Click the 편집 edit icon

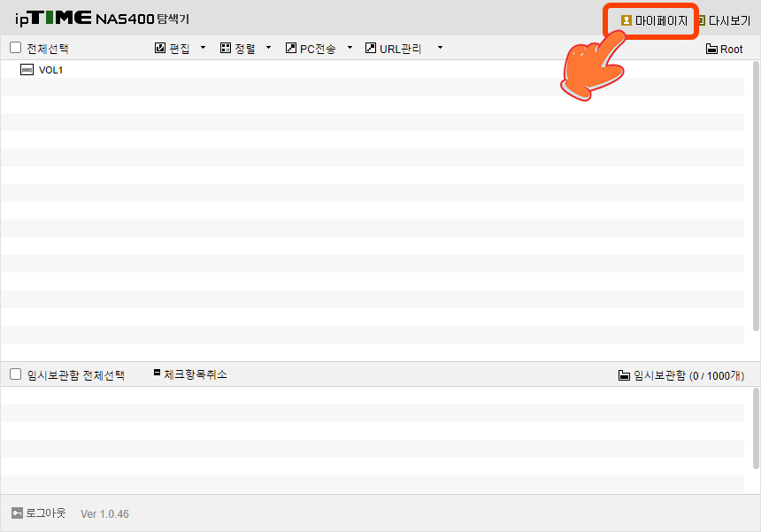[x=160, y=49]
